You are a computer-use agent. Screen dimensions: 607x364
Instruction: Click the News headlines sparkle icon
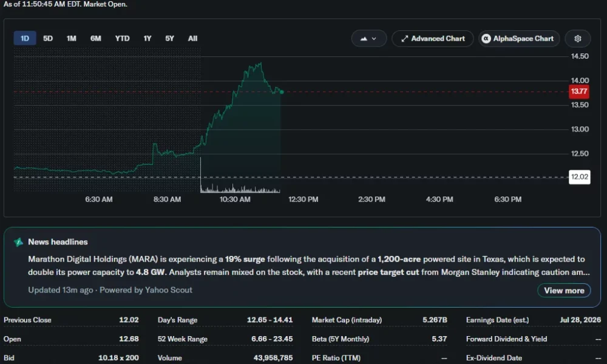[18, 242]
